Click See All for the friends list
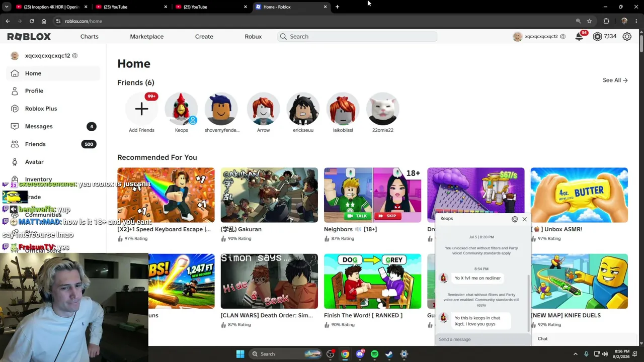The image size is (644, 362). [x=615, y=80]
